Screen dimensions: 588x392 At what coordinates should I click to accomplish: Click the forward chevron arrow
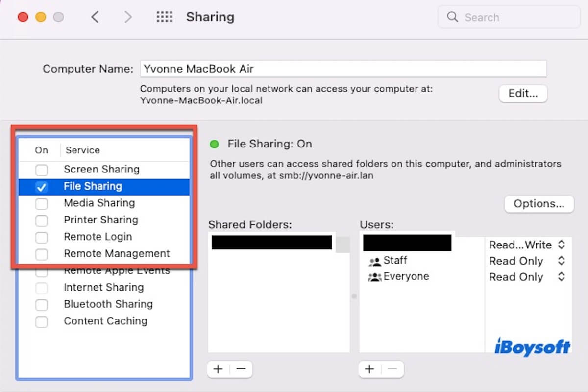point(128,17)
